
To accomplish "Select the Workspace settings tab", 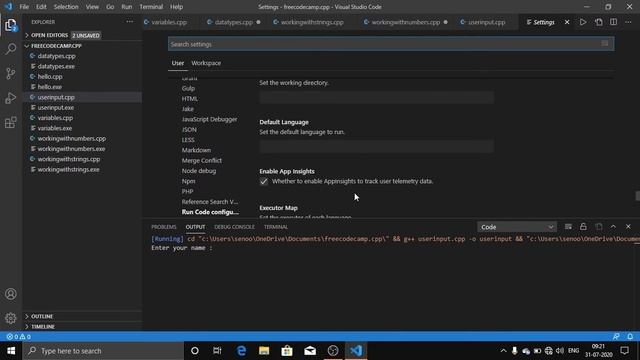I will click(x=206, y=63).
